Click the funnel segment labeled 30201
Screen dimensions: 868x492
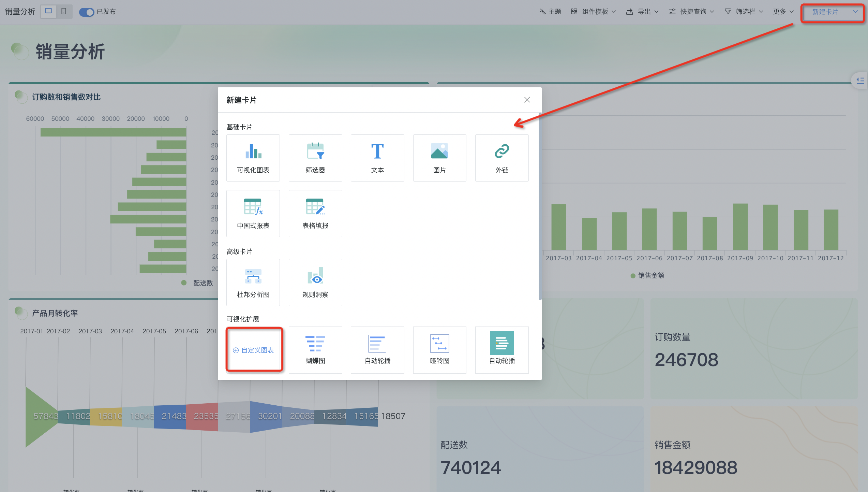tap(266, 417)
